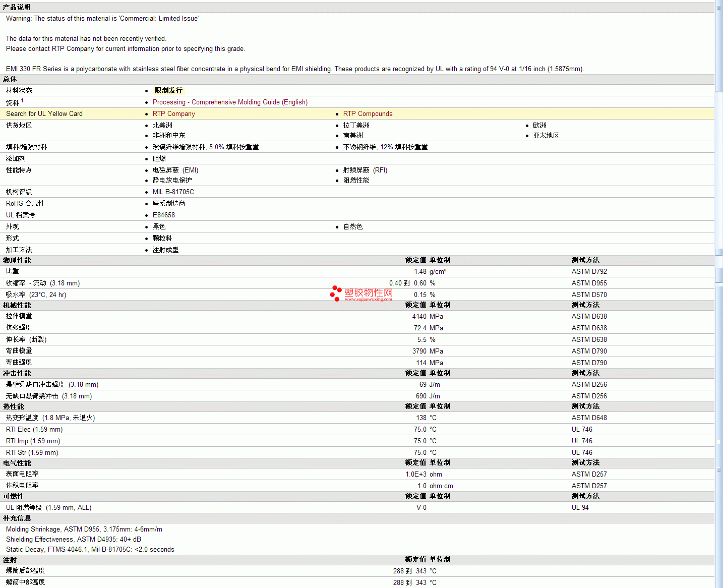
Task: Click the 1.0E+3 surface resistivity value
Action: pyautogui.click(x=416, y=474)
